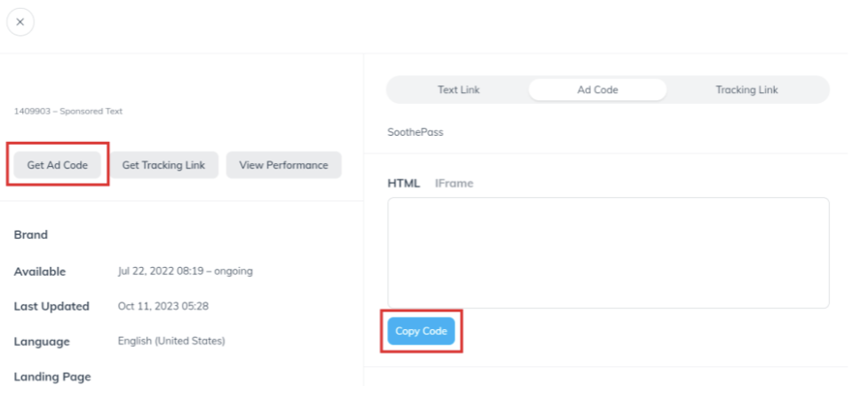Click the Oct 11, 2023 updated date
868x417 pixels.
coord(162,306)
